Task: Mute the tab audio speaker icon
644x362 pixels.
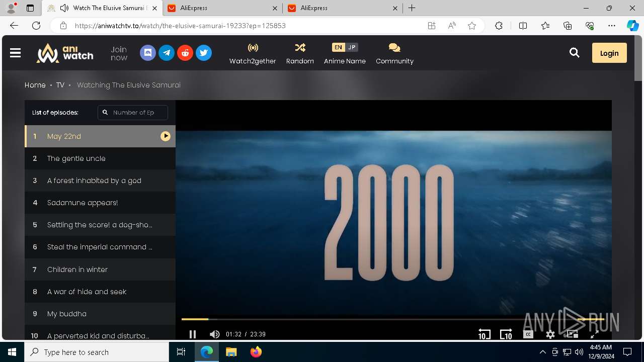Action: pyautogui.click(x=64, y=8)
